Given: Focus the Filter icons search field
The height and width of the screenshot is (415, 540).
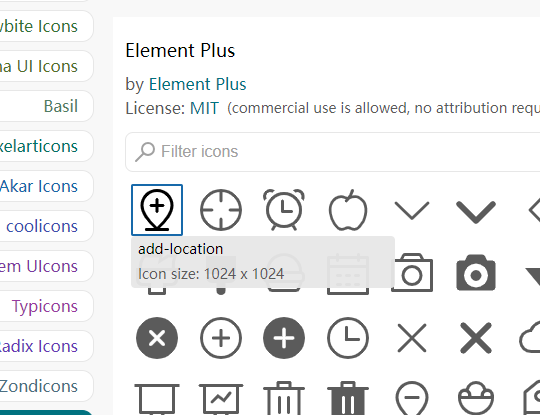Looking at the screenshot, I should [x=332, y=152].
